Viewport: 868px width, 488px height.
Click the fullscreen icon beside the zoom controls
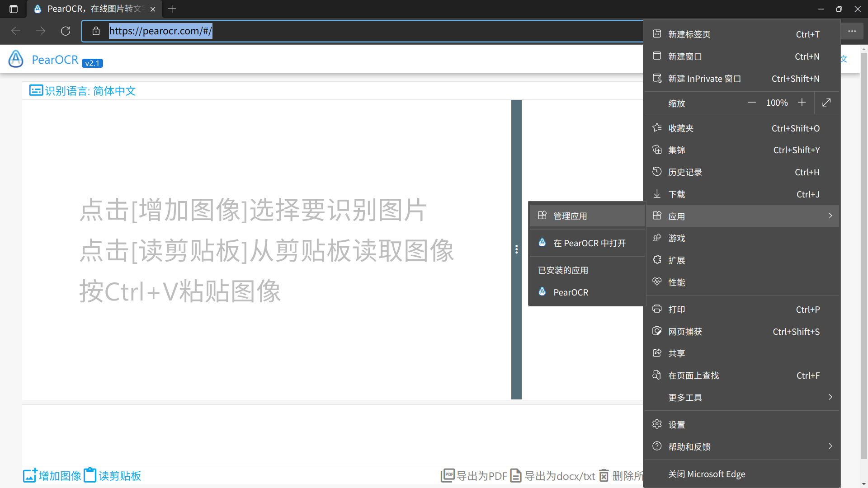pyautogui.click(x=826, y=103)
